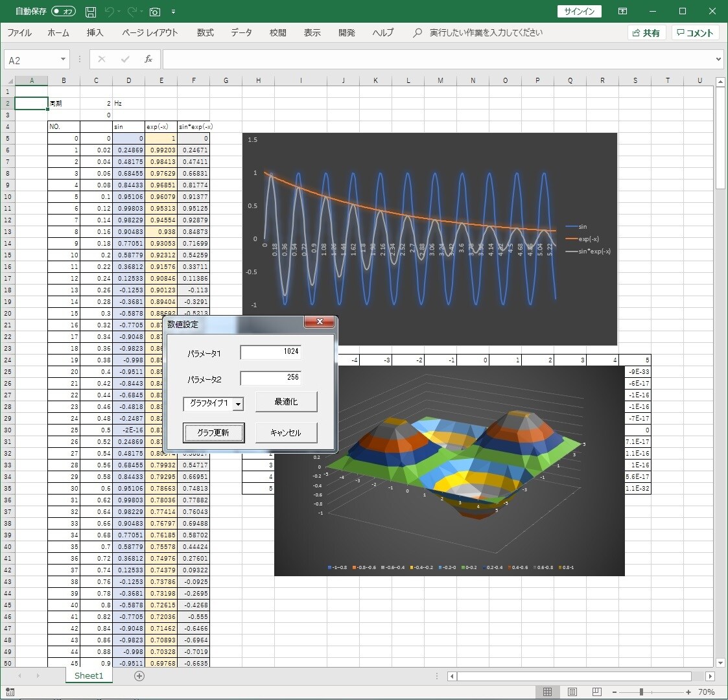
Task: Open the データ tab
Action: 241,32
